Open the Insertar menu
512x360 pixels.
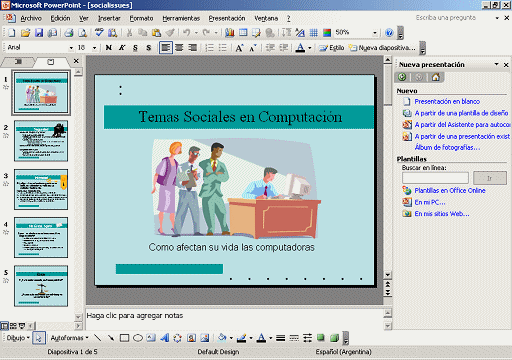[x=109, y=18]
